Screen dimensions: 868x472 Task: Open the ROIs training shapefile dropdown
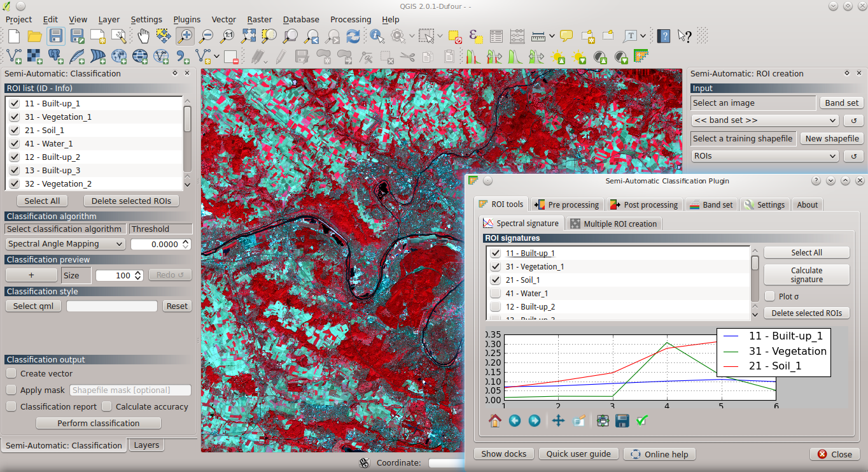(764, 155)
